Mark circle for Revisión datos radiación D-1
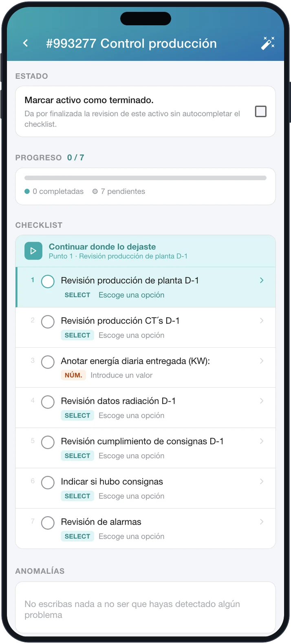The image size is (291, 644). click(x=48, y=402)
